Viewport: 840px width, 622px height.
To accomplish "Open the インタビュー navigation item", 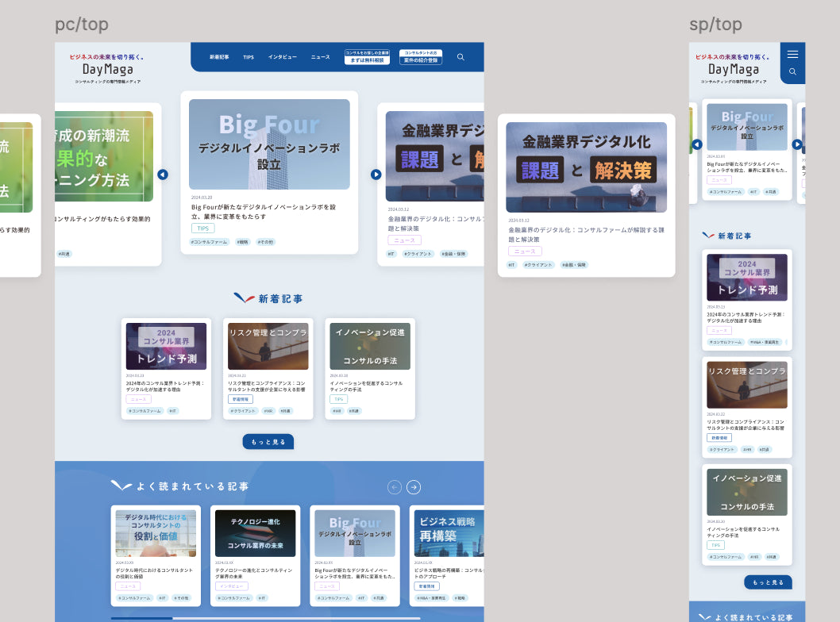I will (x=282, y=56).
